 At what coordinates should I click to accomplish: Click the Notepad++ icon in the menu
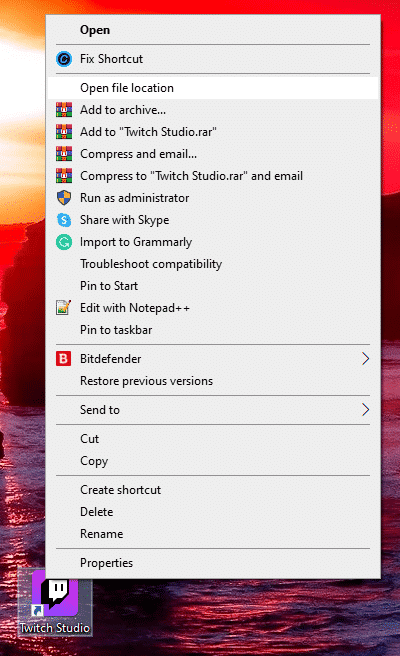[x=64, y=308]
